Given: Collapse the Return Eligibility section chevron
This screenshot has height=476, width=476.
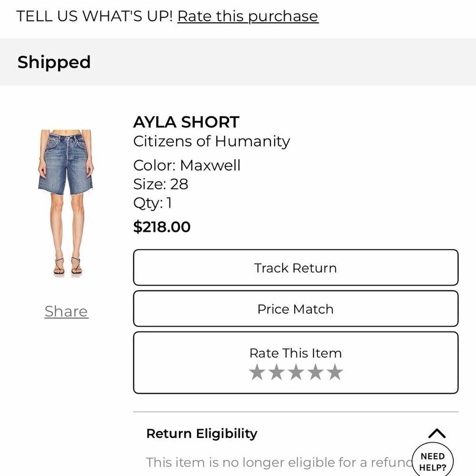Looking at the screenshot, I should click(x=437, y=433).
